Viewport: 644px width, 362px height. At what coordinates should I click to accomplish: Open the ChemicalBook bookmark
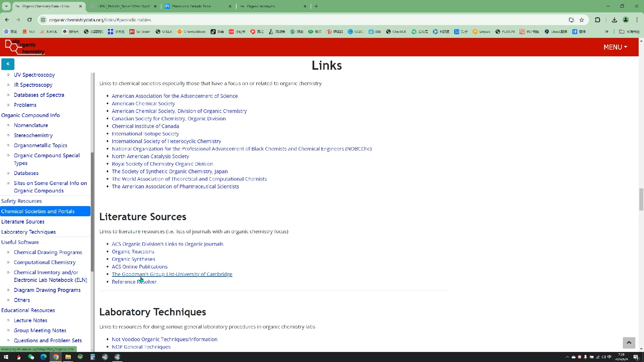pos(191,32)
